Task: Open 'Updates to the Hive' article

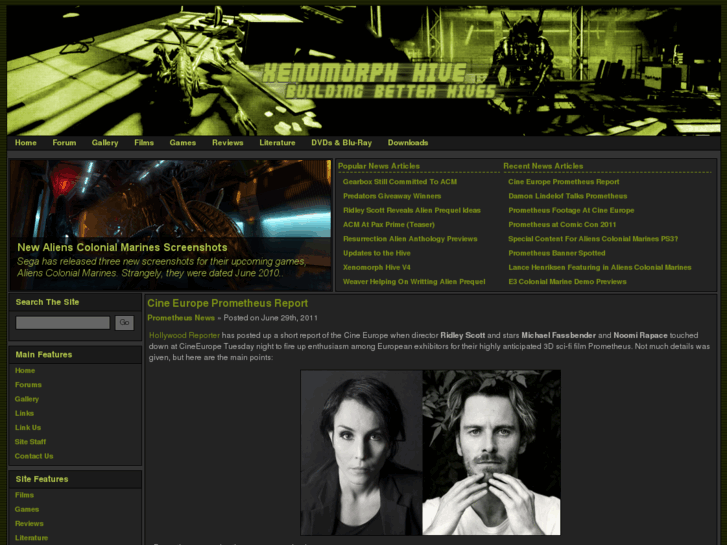Action: pyautogui.click(x=376, y=253)
